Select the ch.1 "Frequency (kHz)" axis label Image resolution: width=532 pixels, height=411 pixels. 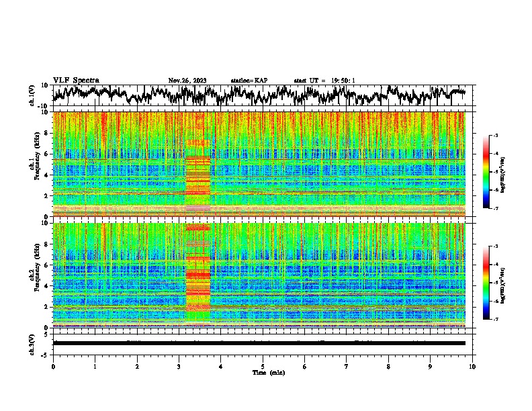[x=37, y=156]
